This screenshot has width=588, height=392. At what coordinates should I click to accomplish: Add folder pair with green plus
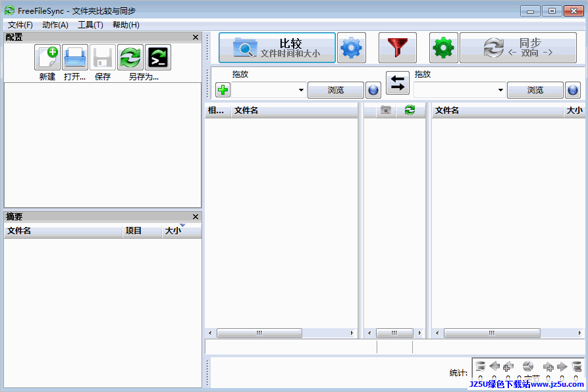tap(223, 90)
